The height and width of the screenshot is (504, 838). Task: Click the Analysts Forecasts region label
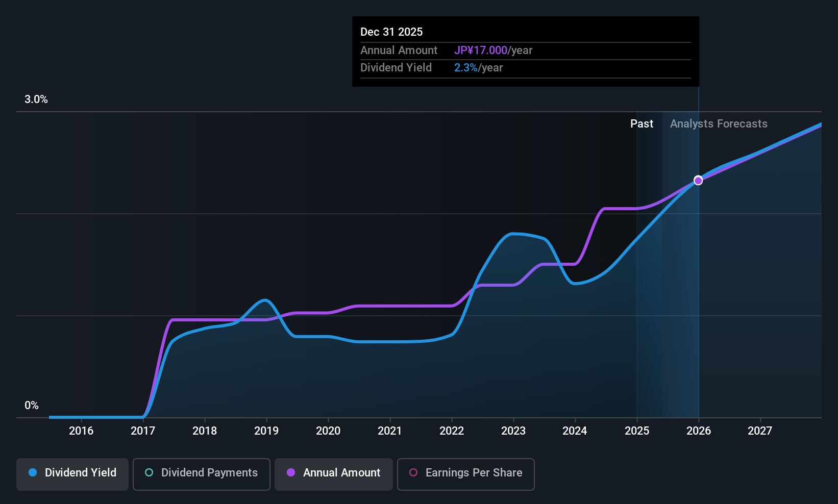719,124
